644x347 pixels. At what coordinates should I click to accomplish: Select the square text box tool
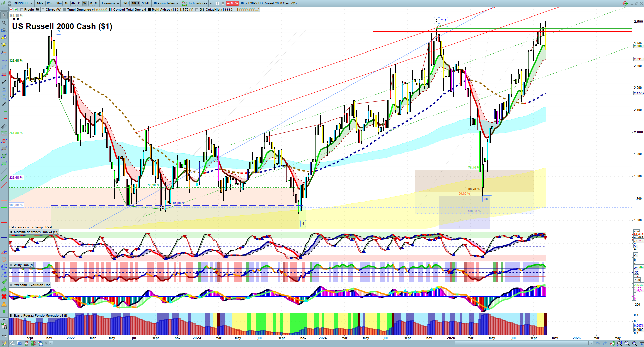[x=4, y=89]
